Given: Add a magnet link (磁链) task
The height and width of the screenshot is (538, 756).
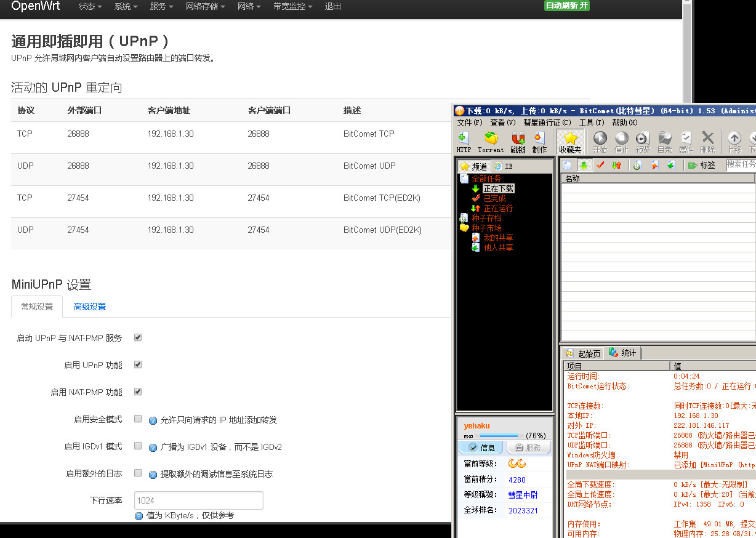Looking at the screenshot, I should click(518, 142).
